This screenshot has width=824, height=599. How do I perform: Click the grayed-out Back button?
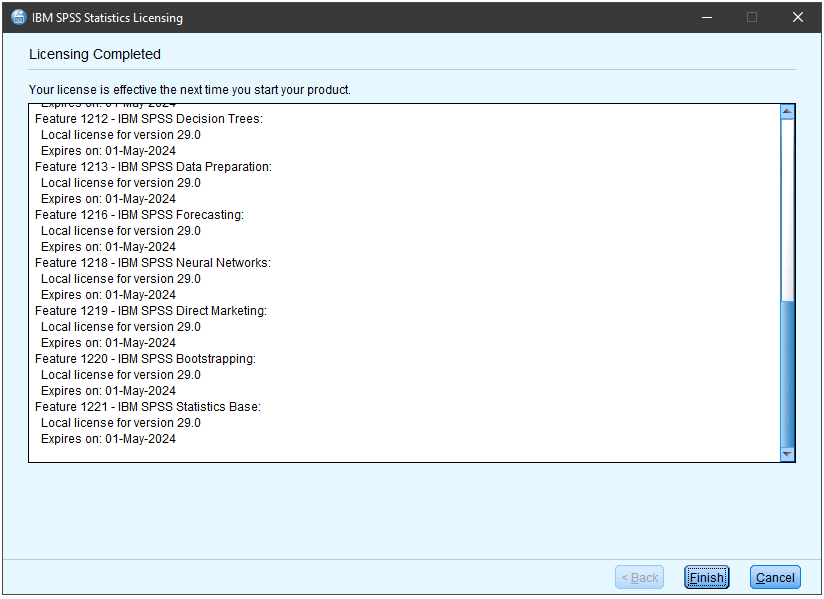[640, 577]
